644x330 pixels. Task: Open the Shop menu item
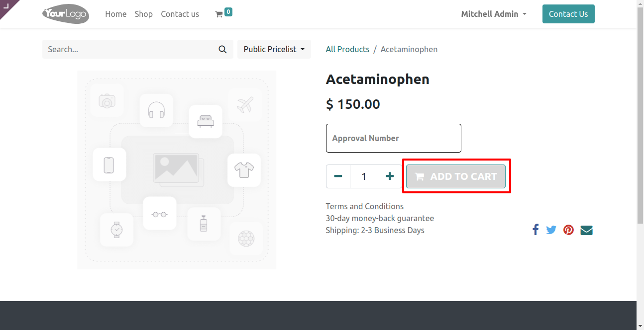pyautogui.click(x=143, y=14)
